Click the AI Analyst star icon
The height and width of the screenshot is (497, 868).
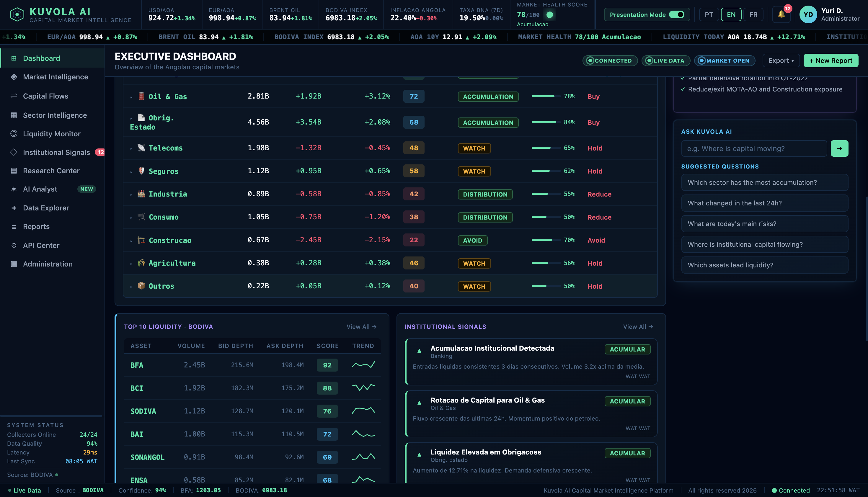click(14, 189)
